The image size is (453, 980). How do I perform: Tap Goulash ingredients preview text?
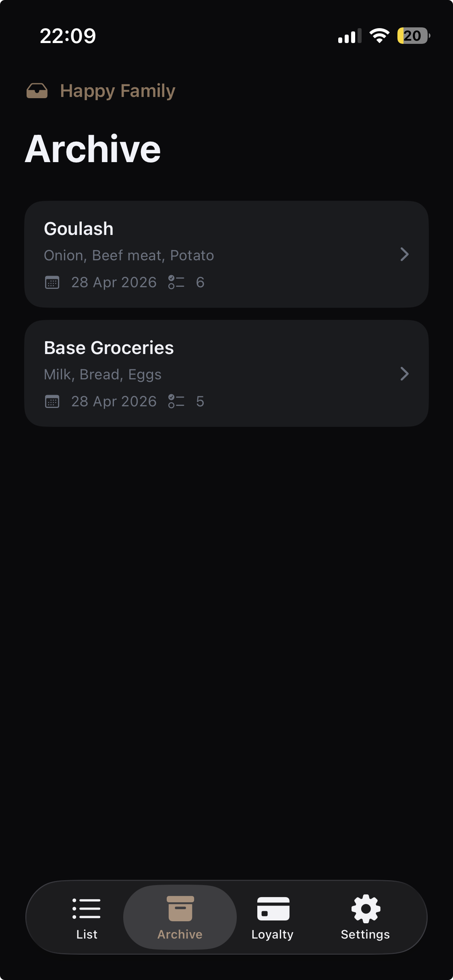tap(129, 255)
